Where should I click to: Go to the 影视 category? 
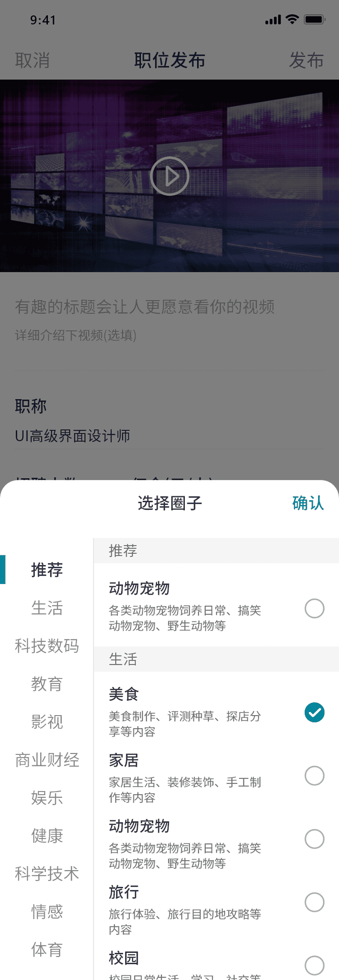click(x=47, y=722)
